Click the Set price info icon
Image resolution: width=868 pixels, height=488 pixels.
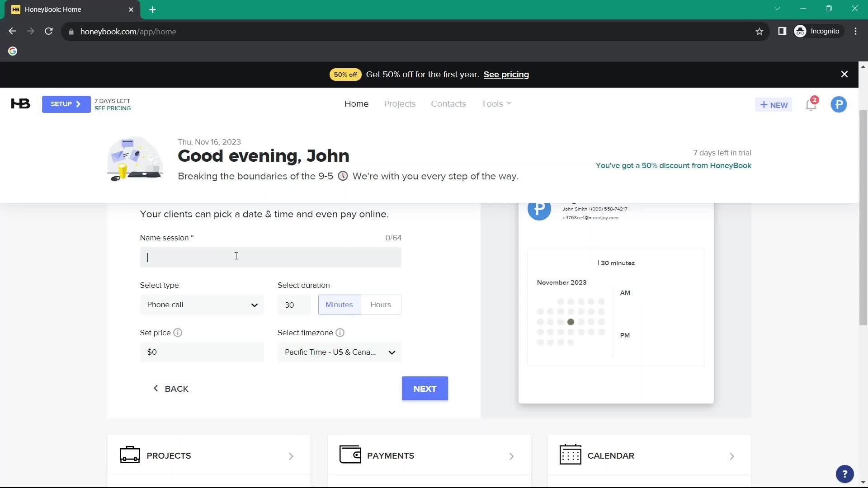[x=178, y=333]
